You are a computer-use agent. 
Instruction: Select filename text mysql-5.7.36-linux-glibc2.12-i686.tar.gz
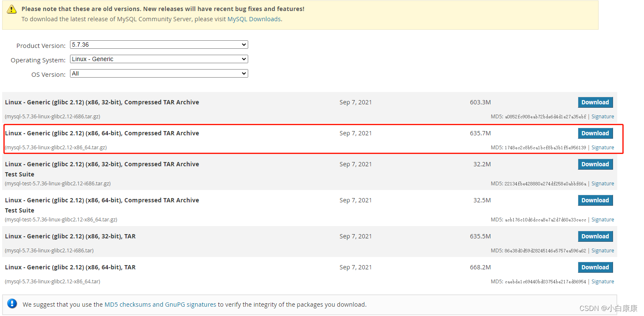(x=53, y=117)
